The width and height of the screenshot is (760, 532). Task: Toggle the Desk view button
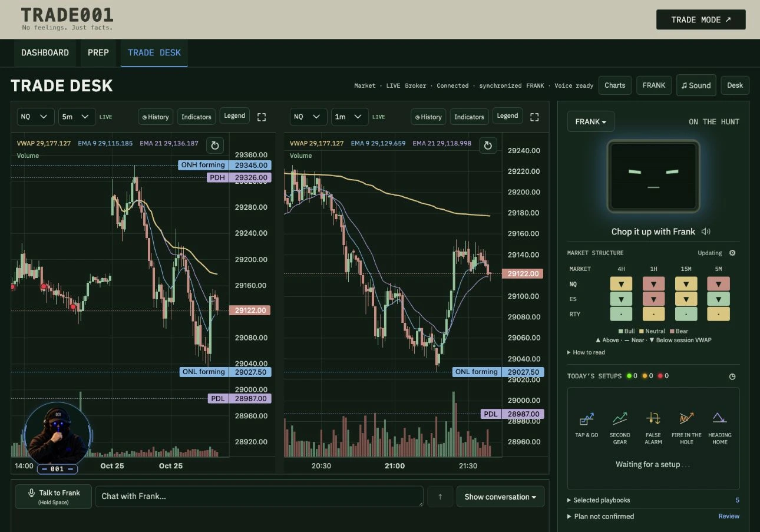735,85
